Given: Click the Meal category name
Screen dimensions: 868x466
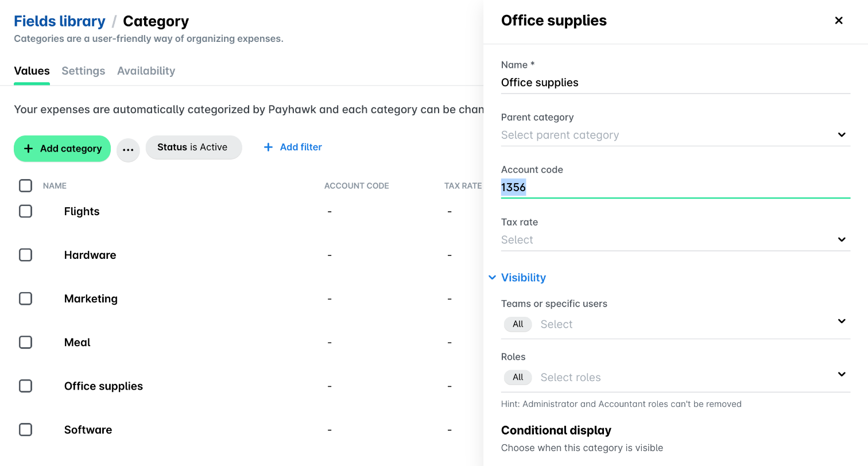Looking at the screenshot, I should [x=77, y=342].
